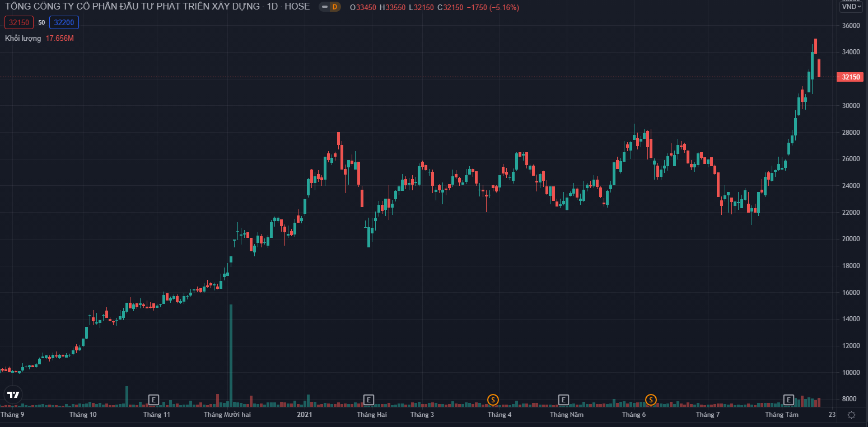Click the 22000 price axis label
868x427 pixels.
point(851,213)
